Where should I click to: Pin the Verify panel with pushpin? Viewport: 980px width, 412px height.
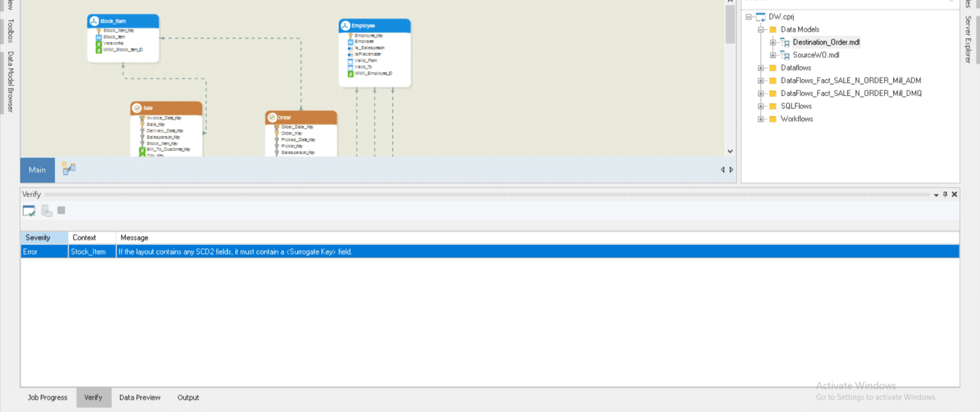coord(945,195)
